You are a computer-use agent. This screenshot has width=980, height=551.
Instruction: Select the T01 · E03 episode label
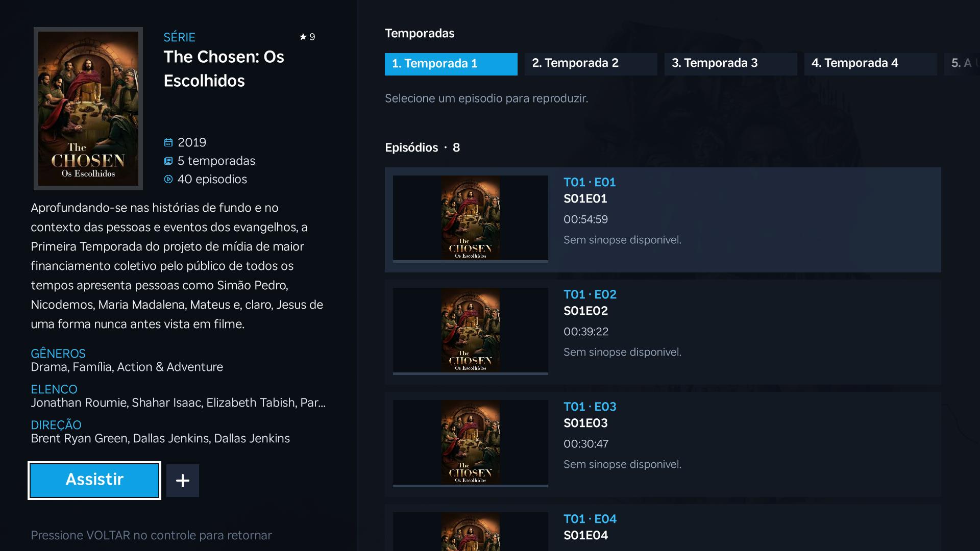point(590,407)
